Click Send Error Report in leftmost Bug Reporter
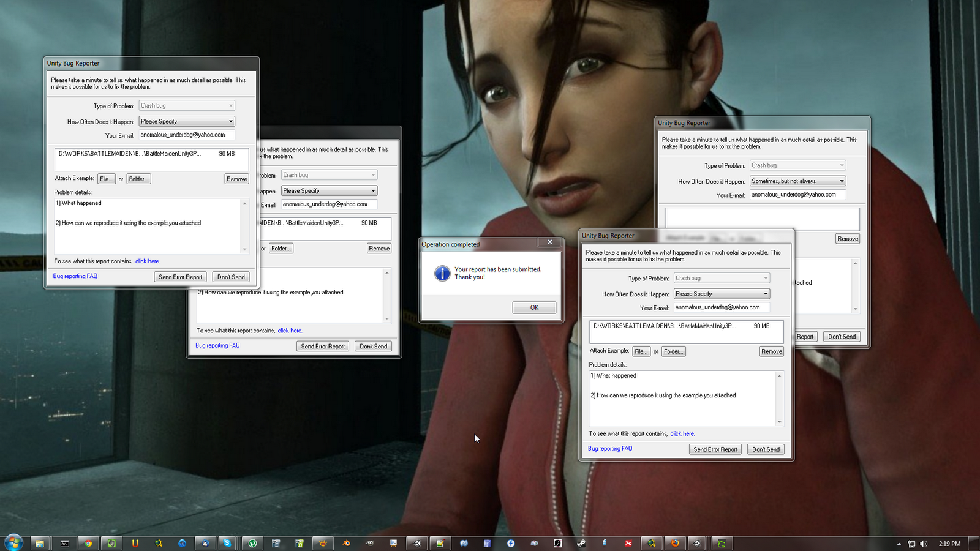980x551 pixels. click(x=181, y=277)
